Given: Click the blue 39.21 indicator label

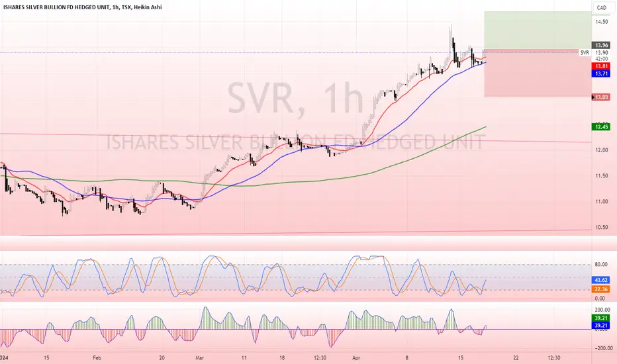Looking at the screenshot, I should point(601,326).
